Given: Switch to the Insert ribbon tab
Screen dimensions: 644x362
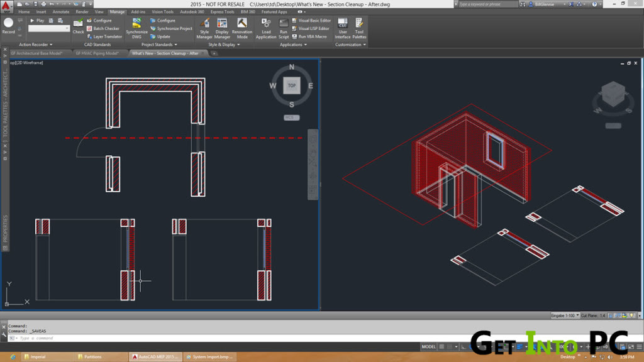Looking at the screenshot, I should [41, 12].
